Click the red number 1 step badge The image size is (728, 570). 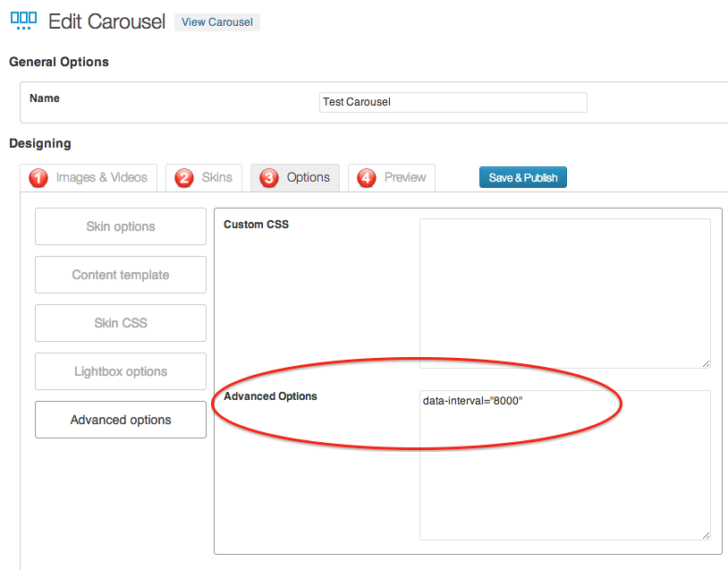[x=38, y=178]
